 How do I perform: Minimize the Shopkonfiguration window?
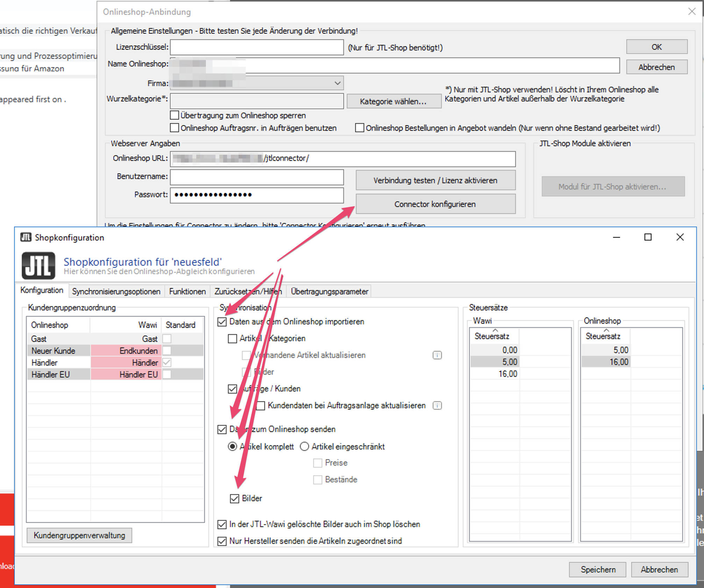616,237
